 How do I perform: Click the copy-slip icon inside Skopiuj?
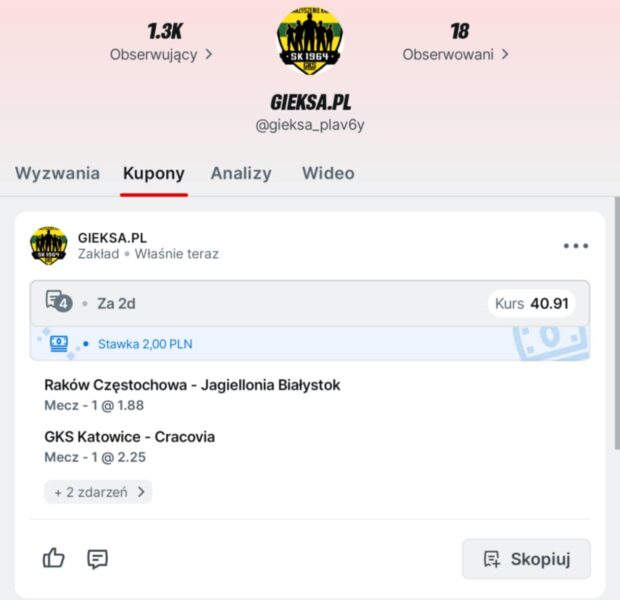(492, 559)
